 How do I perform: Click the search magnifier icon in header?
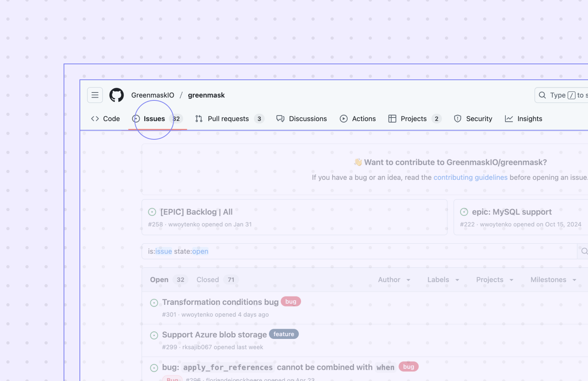click(542, 95)
